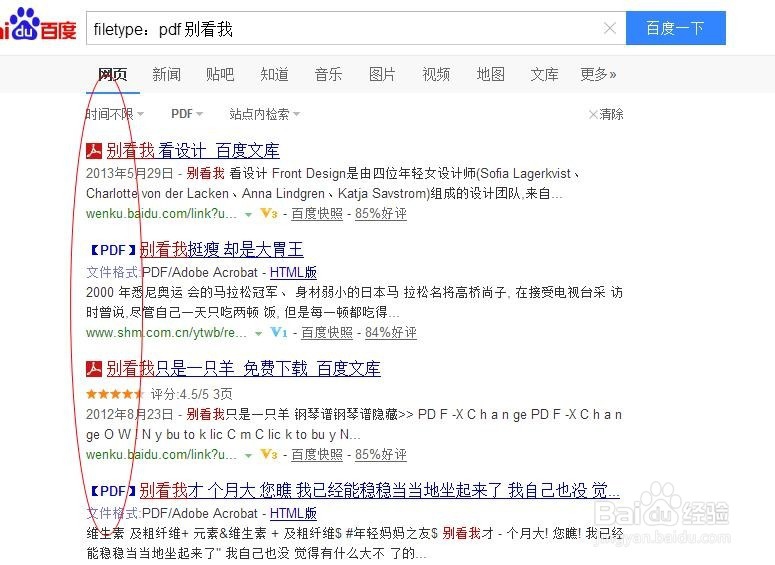Expand the arrow beside the first wenku.baidu.com link
The height and width of the screenshot is (565, 775).
(249, 215)
